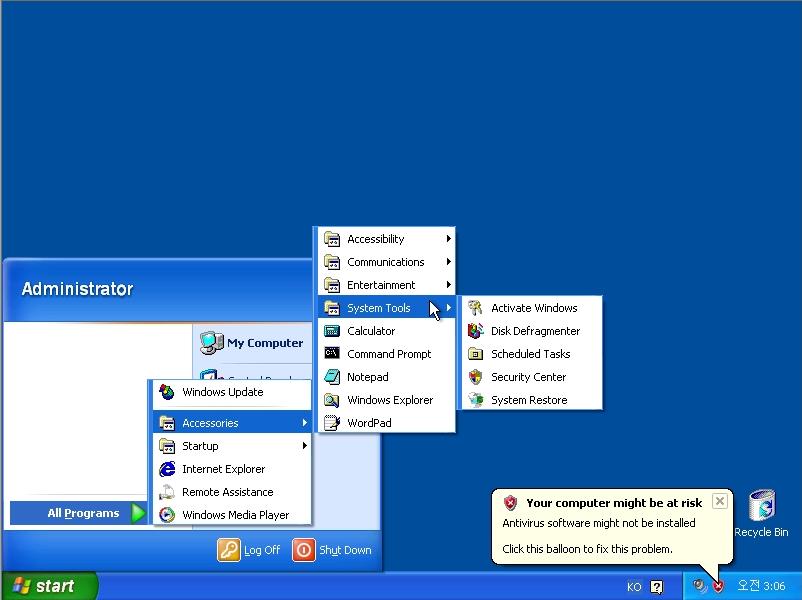Choose Windows Media Player menu entry
802x600 pixels.
pos(232,515)
